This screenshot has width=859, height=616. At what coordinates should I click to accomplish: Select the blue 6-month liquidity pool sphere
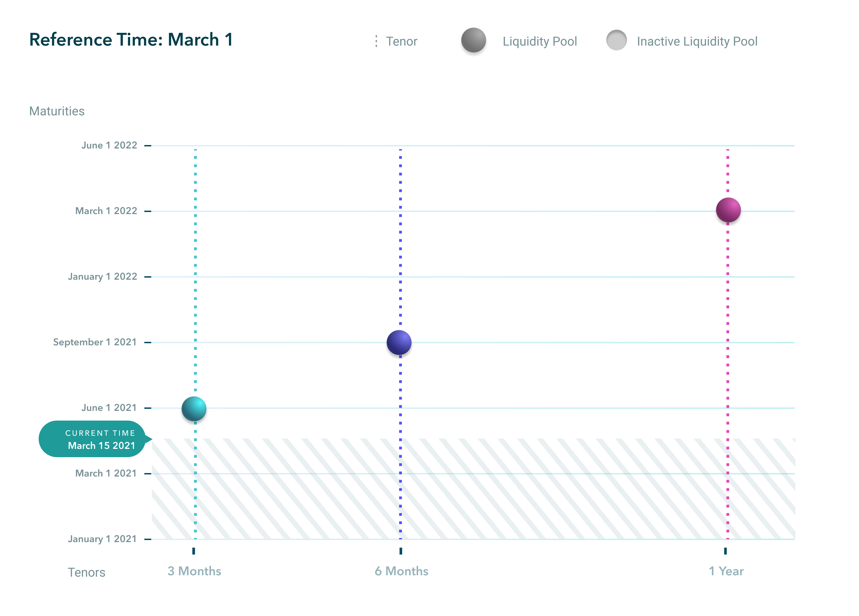(399, 343)
